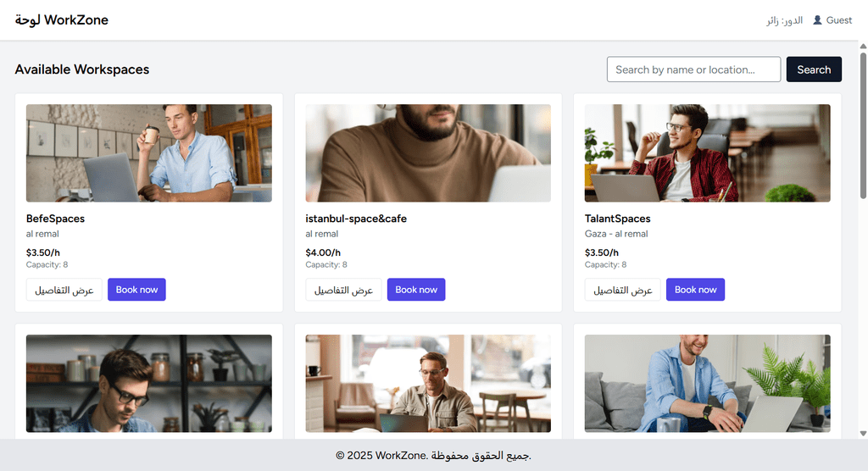This screenshot has height=471, width=868.
Task: Open the BefeSpaces workspace photo
Action: [148, 153]
